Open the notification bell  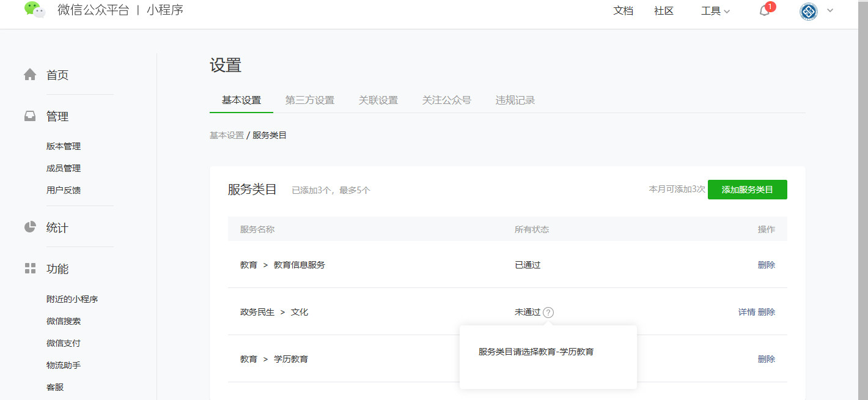tap(764, 11)
